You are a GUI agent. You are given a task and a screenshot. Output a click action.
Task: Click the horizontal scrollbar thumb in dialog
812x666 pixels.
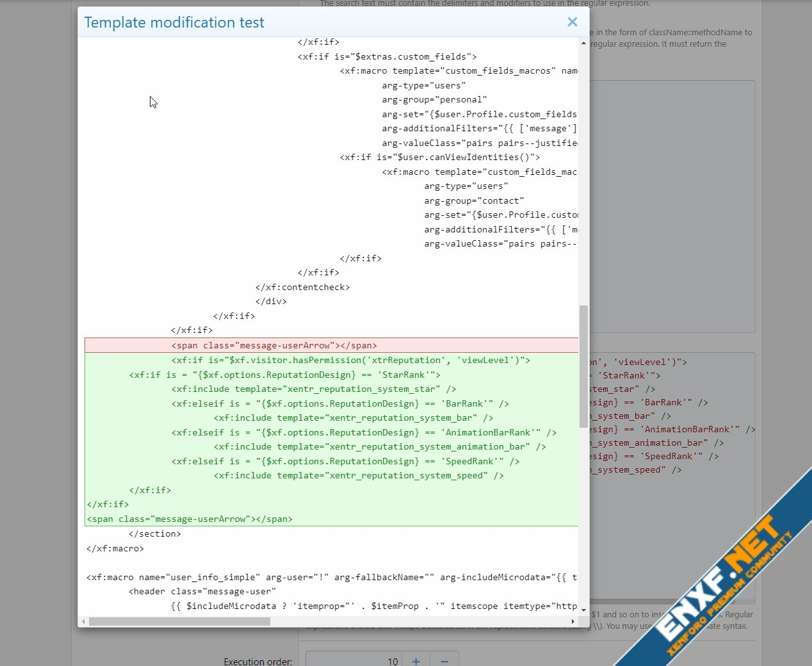(179, 621)
